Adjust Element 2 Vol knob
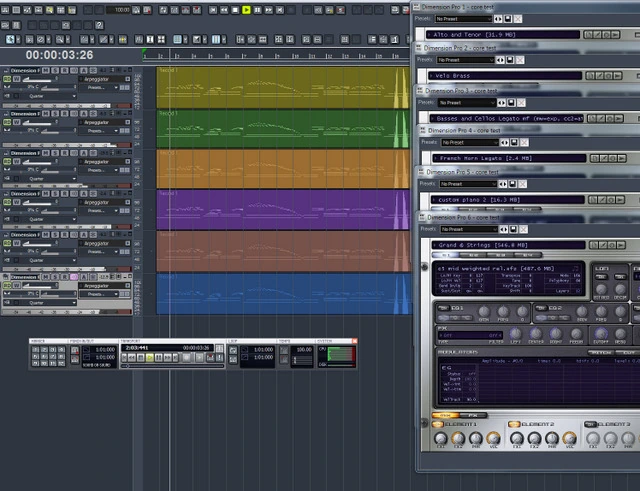Image resolution: width=640 pixels, height=491 pixels. point(569,438)
